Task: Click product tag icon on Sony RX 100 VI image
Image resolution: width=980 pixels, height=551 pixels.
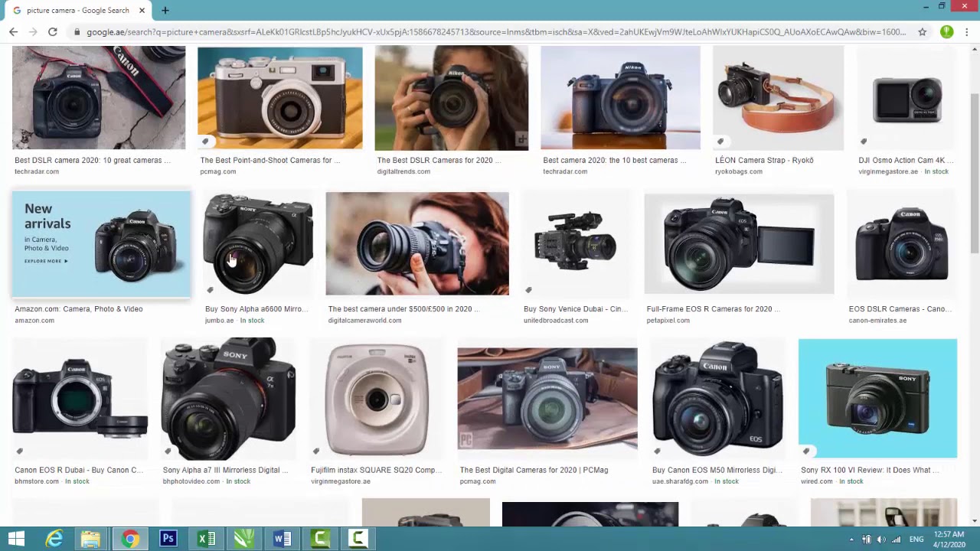Action: point(805,451)
